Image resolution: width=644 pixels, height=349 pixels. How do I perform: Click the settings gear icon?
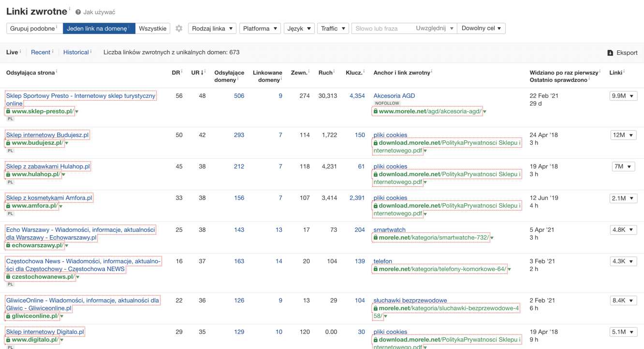coord(179,29)
